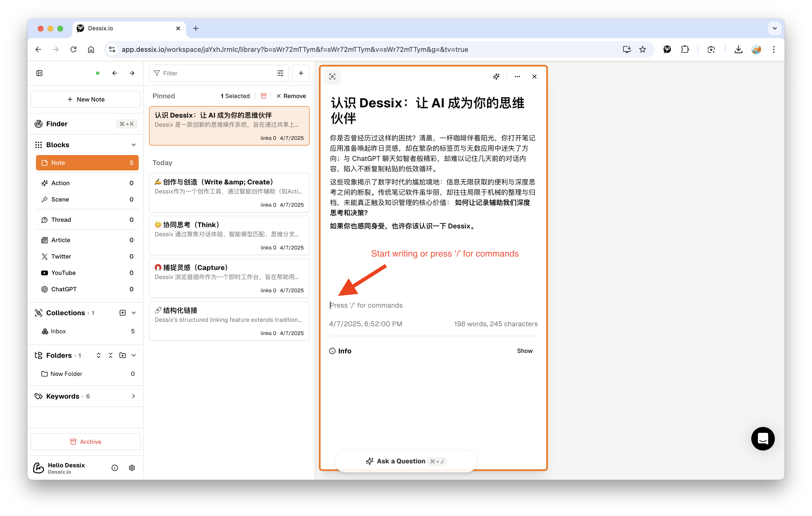The image size is (812, 516).
Task: Click the archive icon next to 1 Selected
Action: [x=264, y=96]
